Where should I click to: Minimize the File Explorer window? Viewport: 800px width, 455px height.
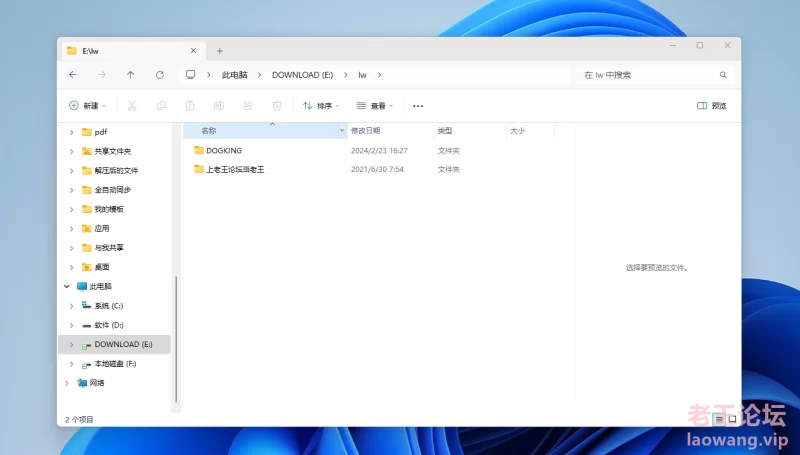coord(673,45)
